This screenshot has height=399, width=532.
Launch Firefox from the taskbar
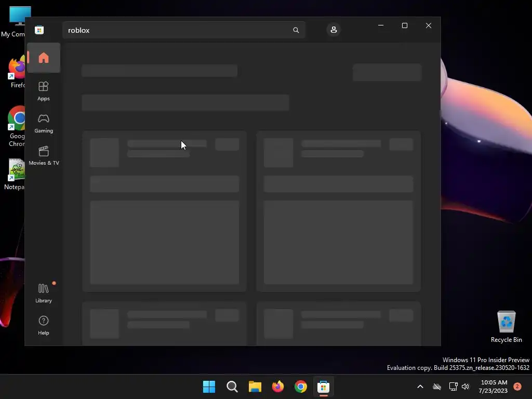278,387
